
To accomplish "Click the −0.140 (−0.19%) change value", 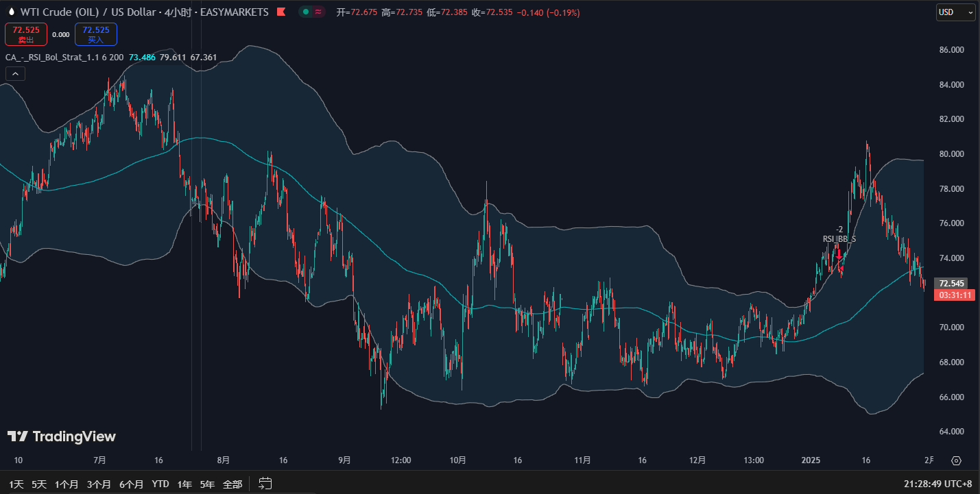I will [548, 12].
